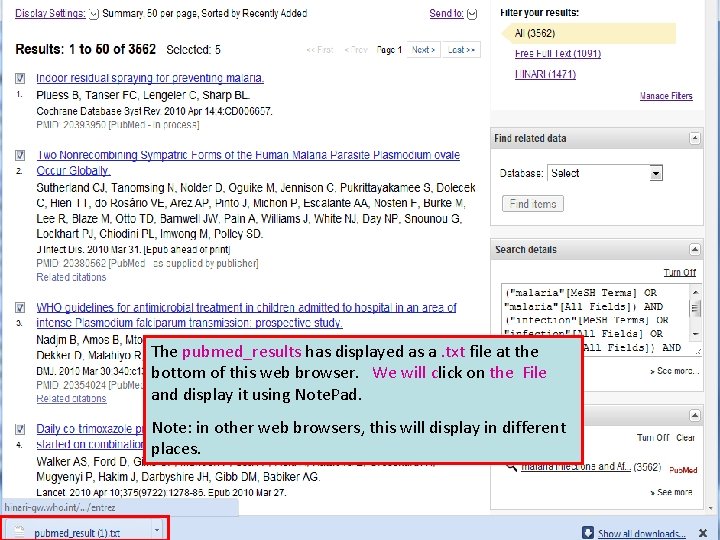This screenshot has height=540, width=720.
Task: See more of the search details
Action: coord(675,371)
